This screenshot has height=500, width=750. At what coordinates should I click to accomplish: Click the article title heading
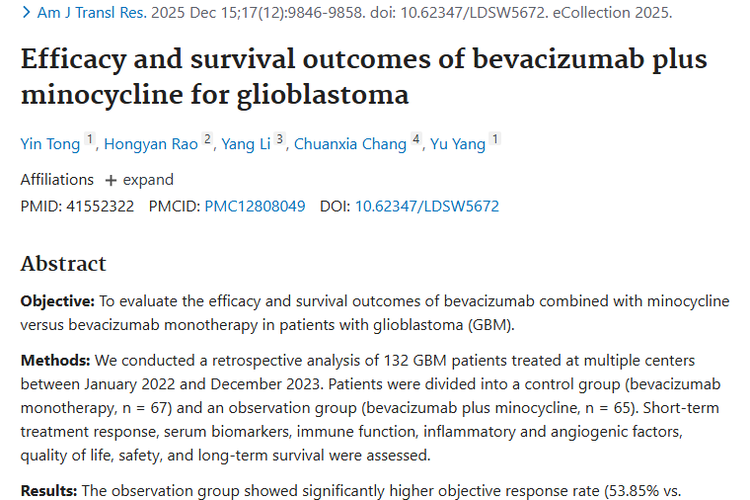[363, 77]
